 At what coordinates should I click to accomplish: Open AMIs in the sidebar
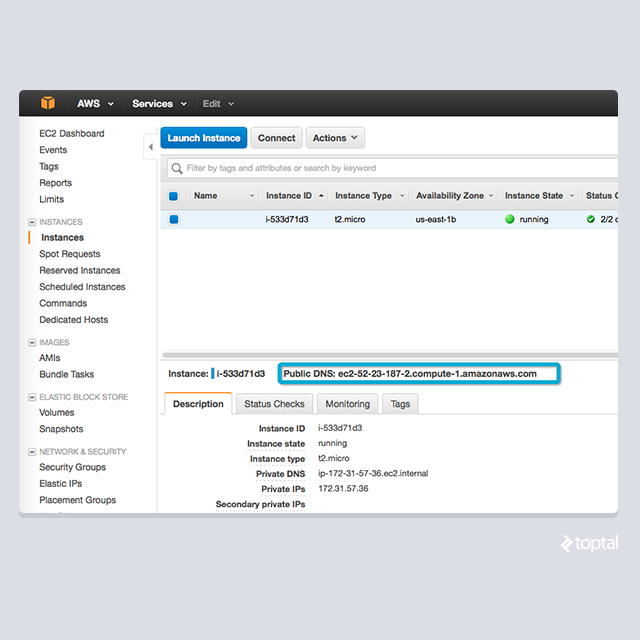(x=50, y=358)
